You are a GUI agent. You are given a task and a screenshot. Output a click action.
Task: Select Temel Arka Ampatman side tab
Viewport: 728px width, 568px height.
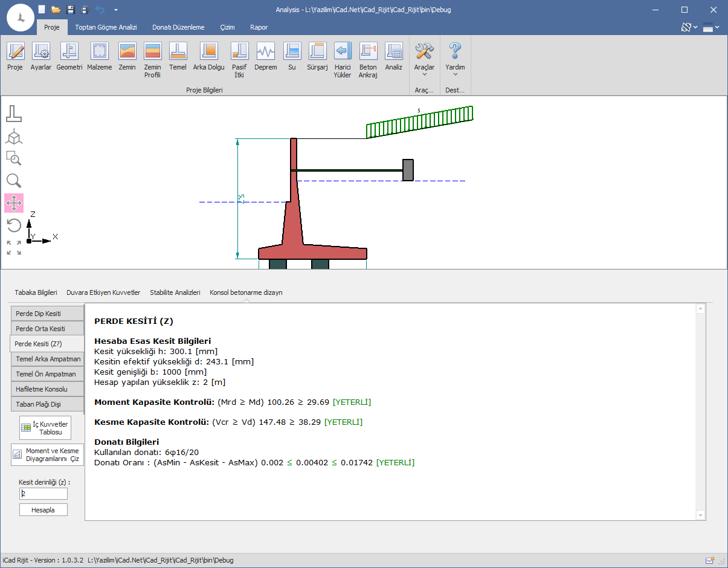[47, 359]
